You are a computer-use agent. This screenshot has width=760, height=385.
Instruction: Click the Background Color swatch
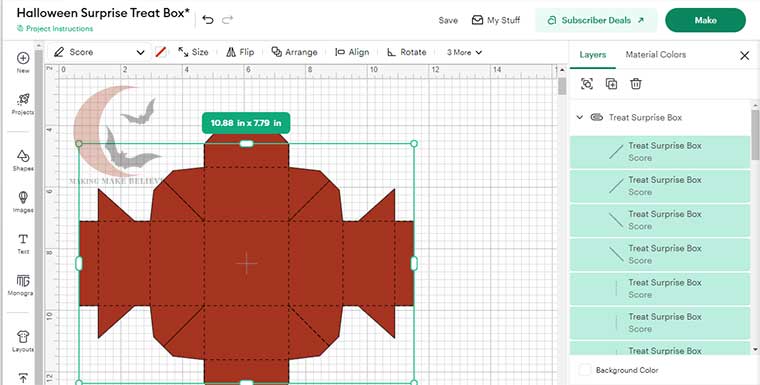coord(585,370)
